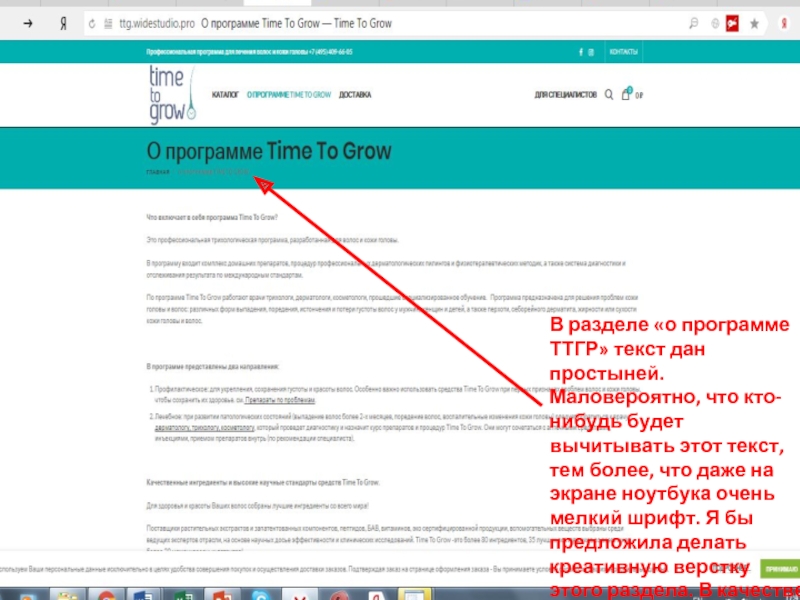Click the heading Качественные ингредиенты и высокие научные стандарты
The height and width of the screenshot is (600, 800).
point(263,482)
